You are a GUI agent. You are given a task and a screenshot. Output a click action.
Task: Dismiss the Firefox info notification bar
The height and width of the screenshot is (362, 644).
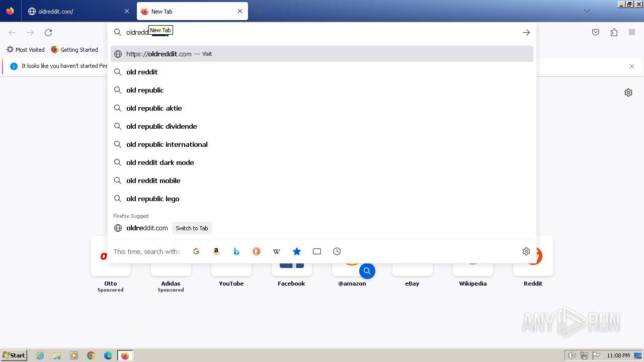coord(632,66)
